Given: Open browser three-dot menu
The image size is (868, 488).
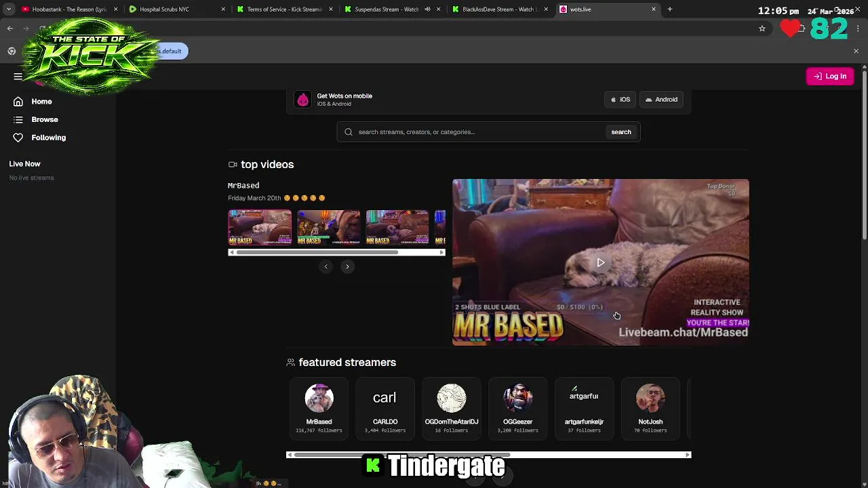Looking at the screenshot, I should pos(858,28).
